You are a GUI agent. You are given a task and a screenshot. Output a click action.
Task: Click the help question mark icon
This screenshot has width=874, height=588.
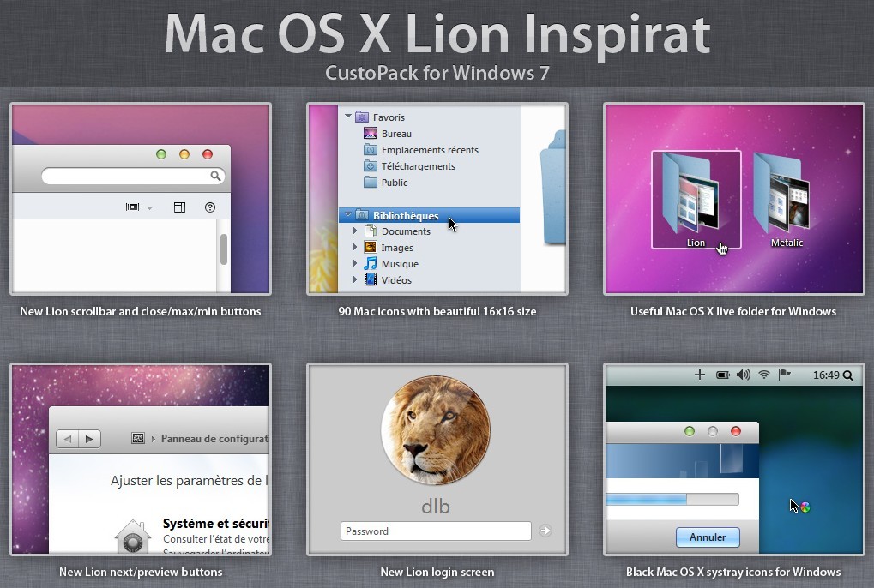(210, 207)
